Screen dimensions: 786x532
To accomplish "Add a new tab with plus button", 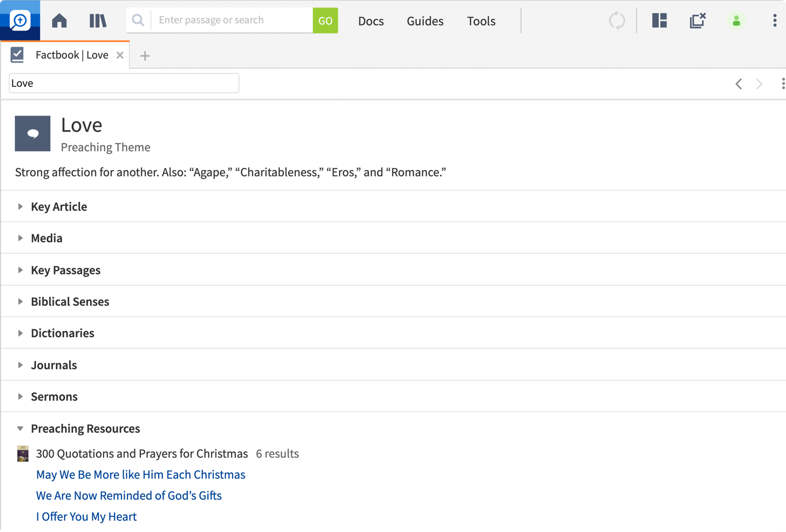I will (x=145, y=56).
